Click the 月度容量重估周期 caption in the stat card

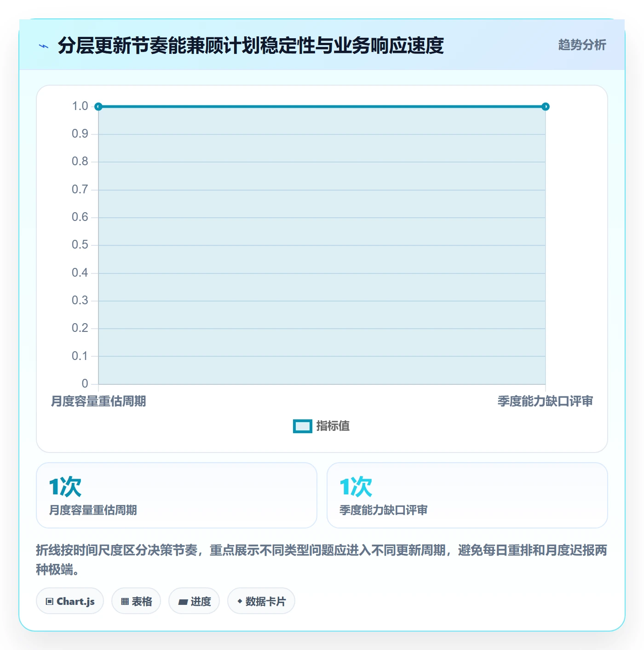[93, 510]
